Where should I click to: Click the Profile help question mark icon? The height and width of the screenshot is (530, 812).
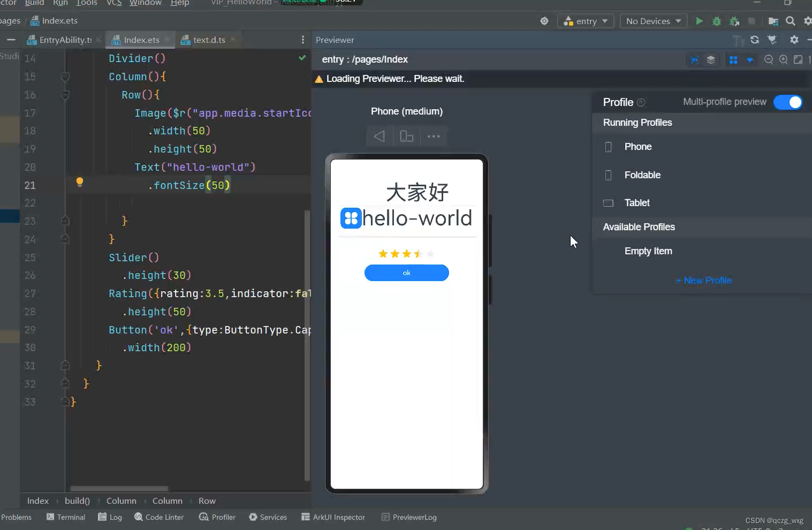tap(641, 102)
